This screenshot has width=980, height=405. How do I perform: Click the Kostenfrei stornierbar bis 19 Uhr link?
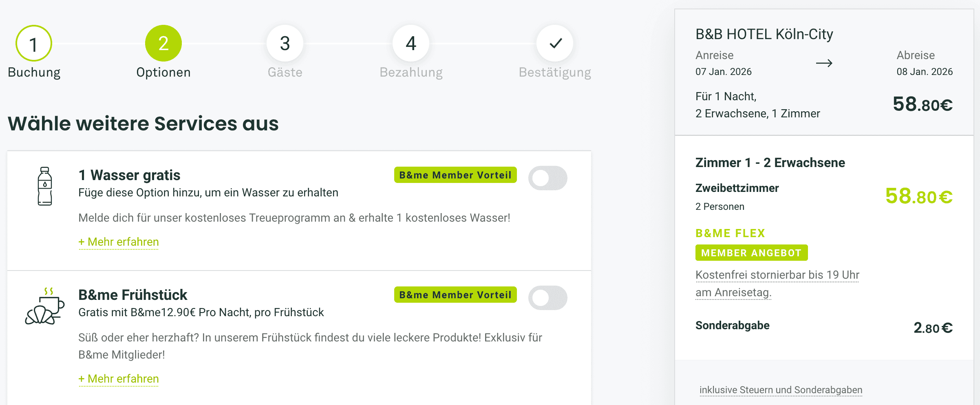click(x=777, y=275)
